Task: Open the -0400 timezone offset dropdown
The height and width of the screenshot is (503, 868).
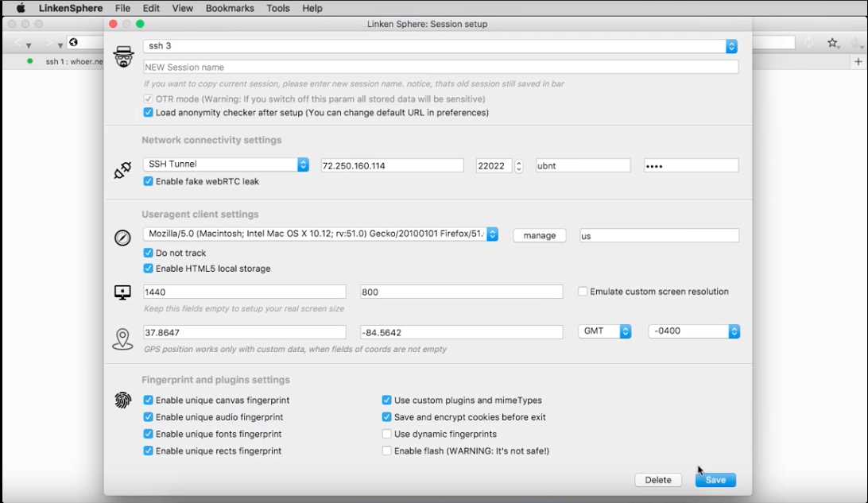Action: (x=734, y=331)
